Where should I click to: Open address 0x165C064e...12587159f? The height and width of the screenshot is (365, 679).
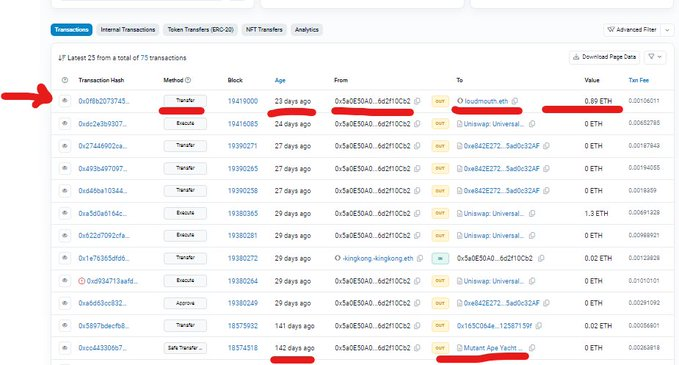coord(494,326)
